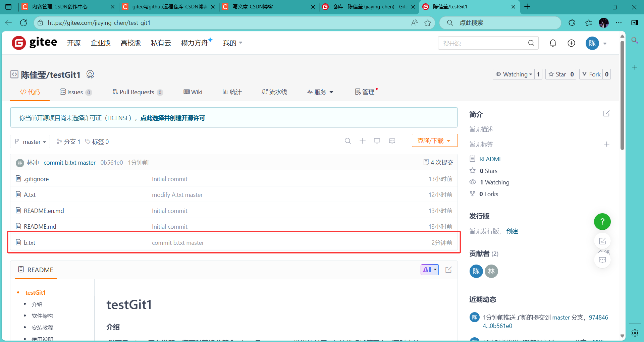The image size is (644, 342).
Task: Add new file plus icon in repo toolbar
Action: pyautogui.click(x=363, y=141)
